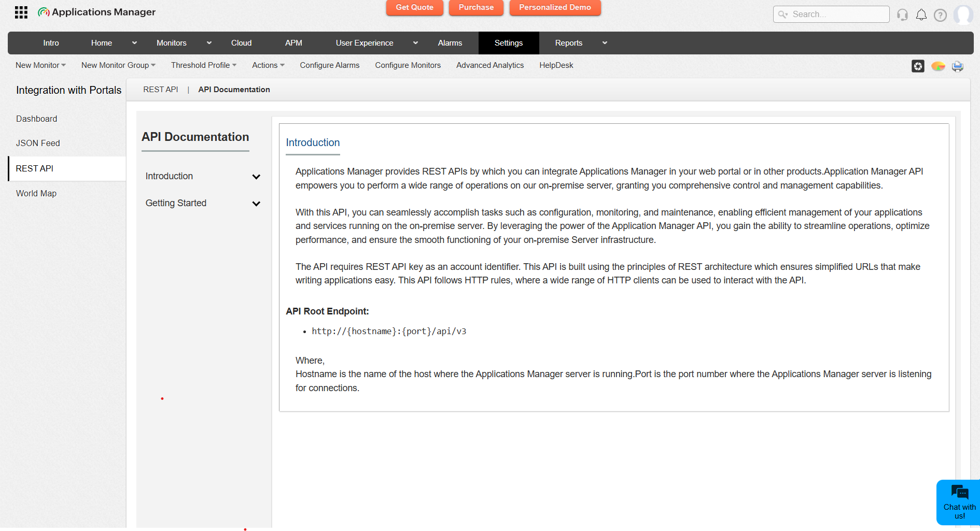
Task: Open the help question mark icon
Action: (941, 15)
